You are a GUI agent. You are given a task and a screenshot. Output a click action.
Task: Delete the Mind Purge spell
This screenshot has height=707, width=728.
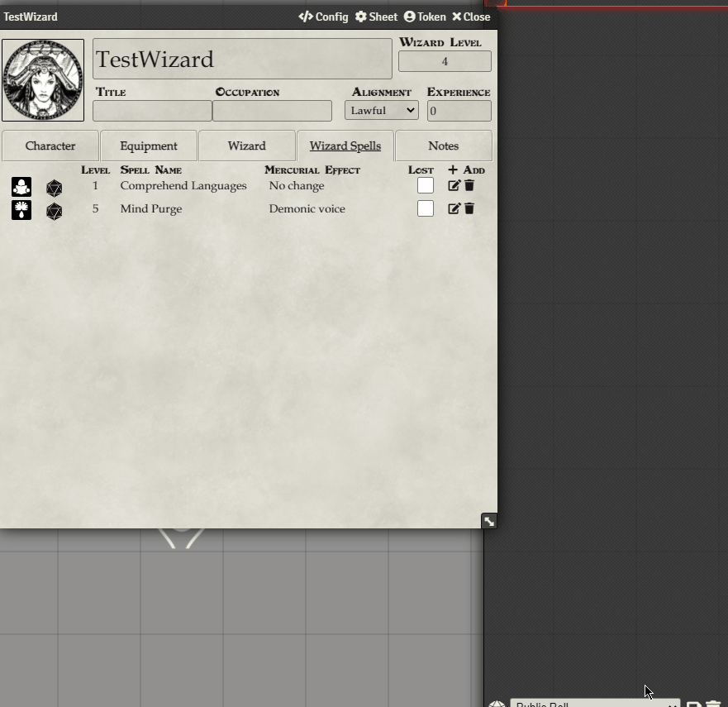pyautogui.click(x=470, y=208)
